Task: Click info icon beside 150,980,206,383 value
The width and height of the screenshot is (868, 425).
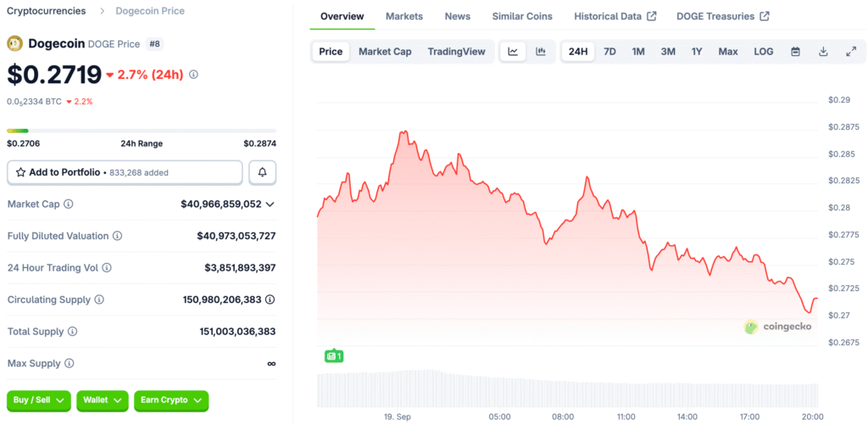Action: (270, 299)
